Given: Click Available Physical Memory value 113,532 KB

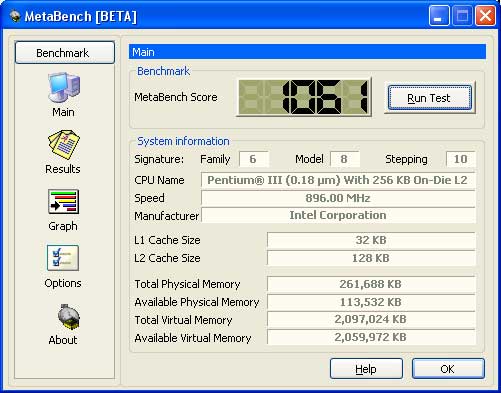Looking at the screenshot, I should pos(371,302).
